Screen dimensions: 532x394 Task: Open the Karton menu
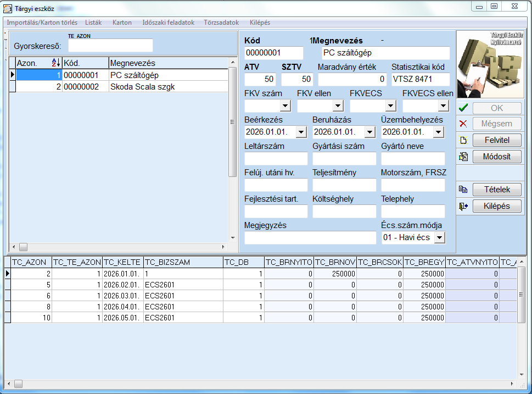tap(122, 23)
